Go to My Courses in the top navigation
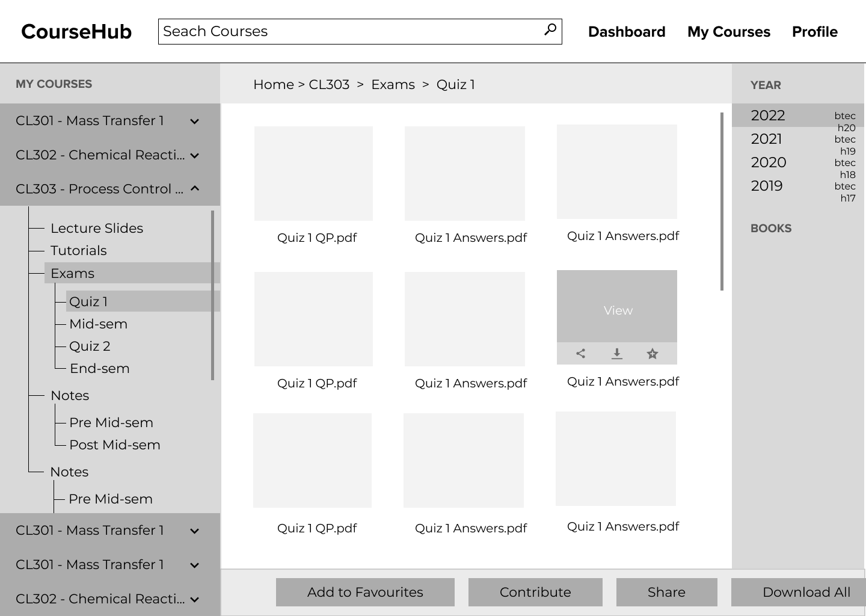Image resolution: width=866 pixels, height=616 pixels. pos(729,32)
